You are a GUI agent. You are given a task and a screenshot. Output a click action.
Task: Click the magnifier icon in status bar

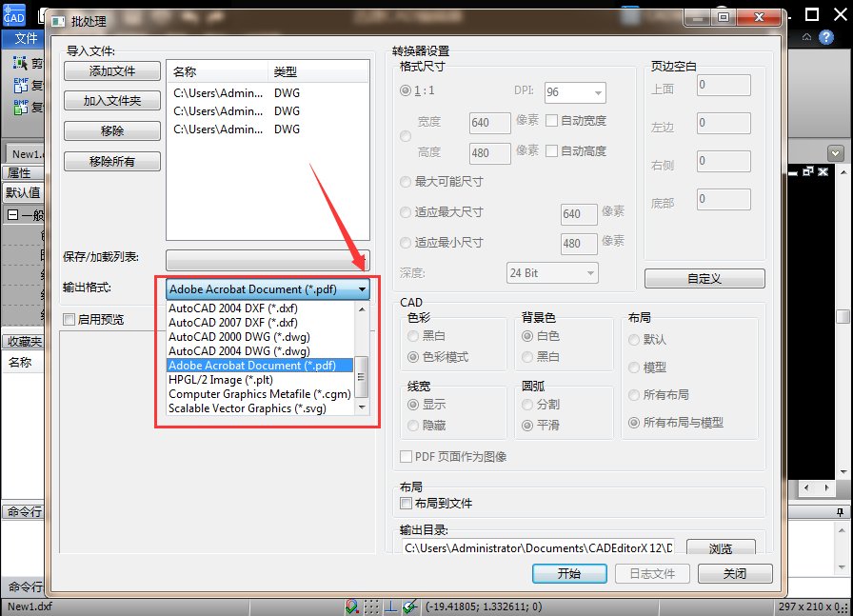point(350,606)
